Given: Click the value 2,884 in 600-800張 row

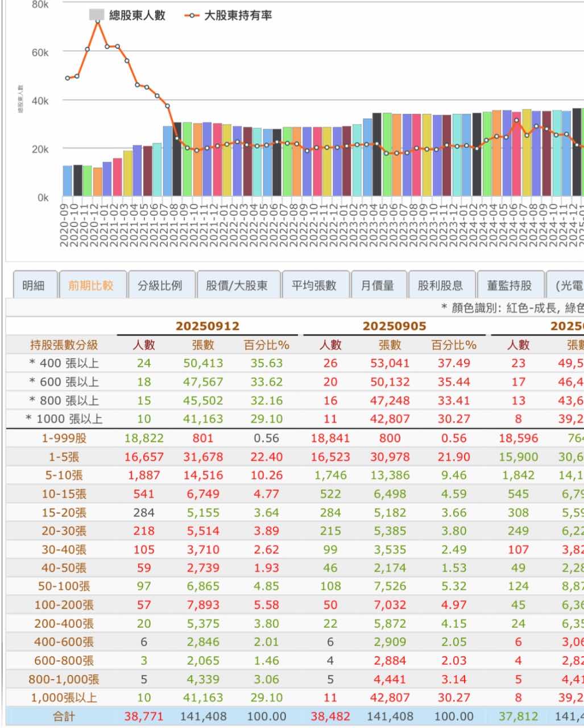Looking at the screenshot, I should tap(390, 660).
